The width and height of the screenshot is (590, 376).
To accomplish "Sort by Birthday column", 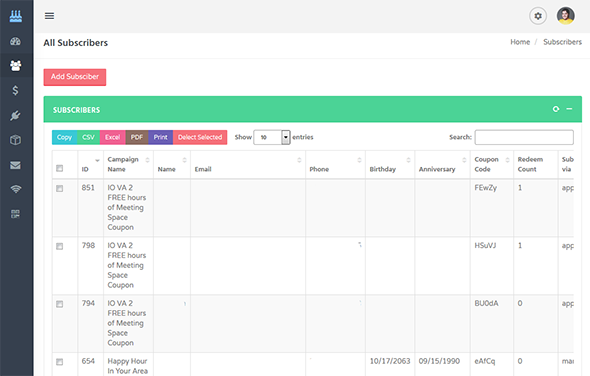I will point(409,160).
